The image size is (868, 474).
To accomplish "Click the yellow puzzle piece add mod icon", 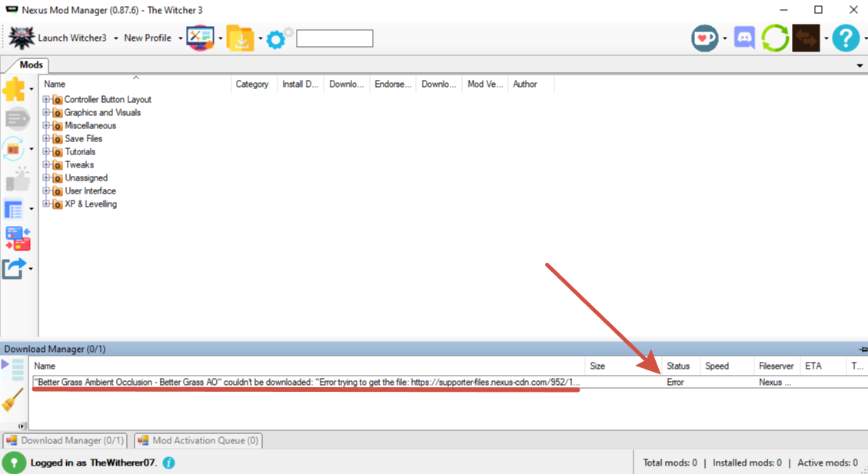I will [x=14, y=89].
